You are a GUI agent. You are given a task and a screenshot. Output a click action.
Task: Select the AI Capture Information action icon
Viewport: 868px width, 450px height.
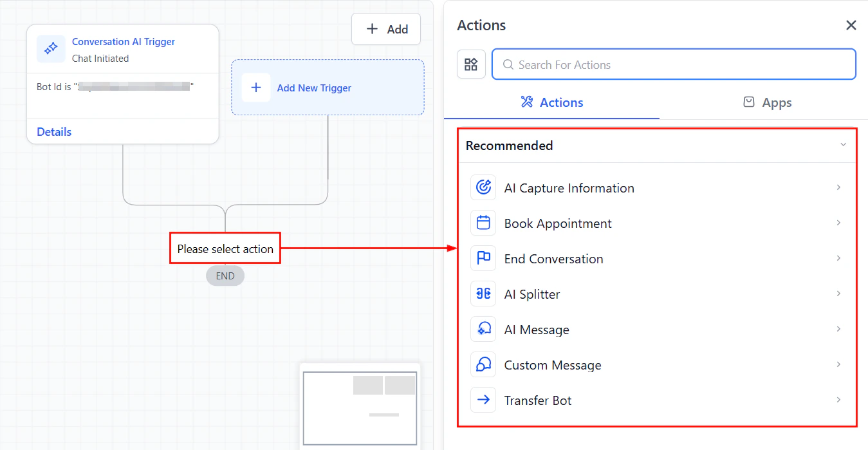click(x=483, y=187)
